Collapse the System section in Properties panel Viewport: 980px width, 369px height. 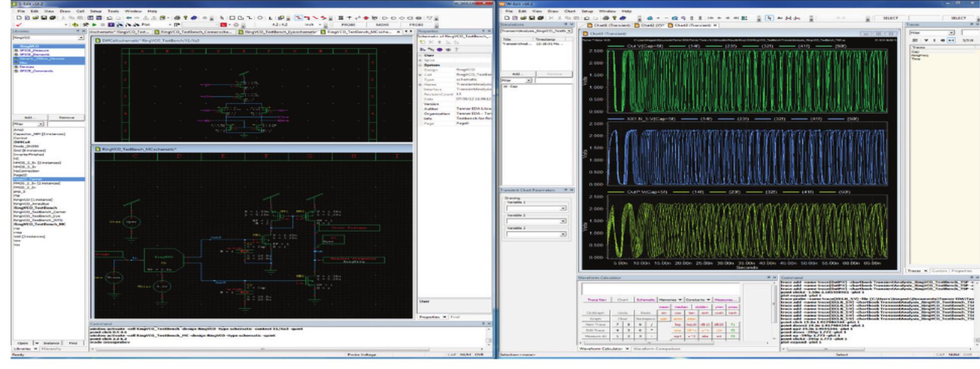coord(421,65)
